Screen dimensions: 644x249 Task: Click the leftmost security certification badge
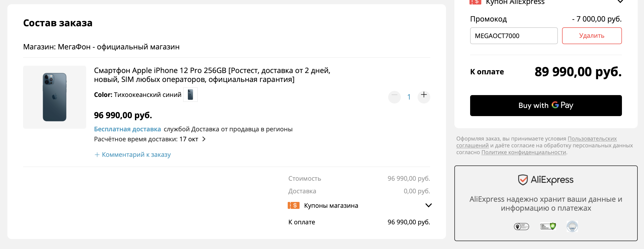pyautogui.click(x=521, y=226)
